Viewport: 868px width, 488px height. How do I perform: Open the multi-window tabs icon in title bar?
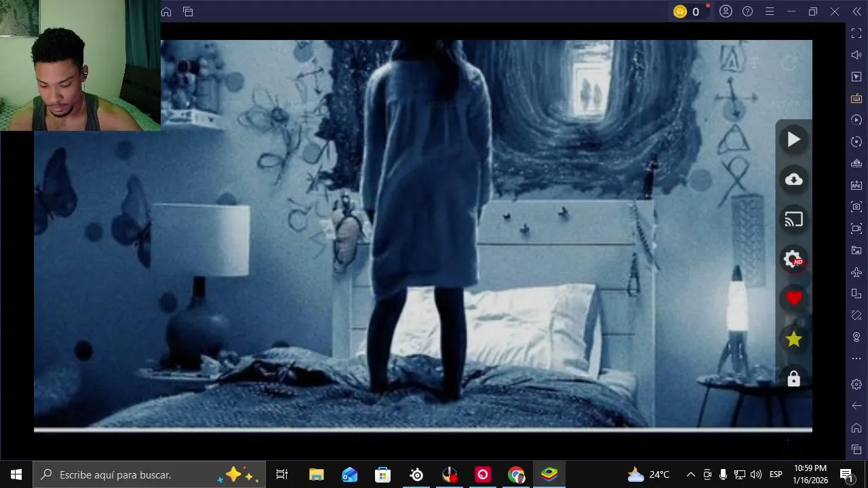pos(188,12)
